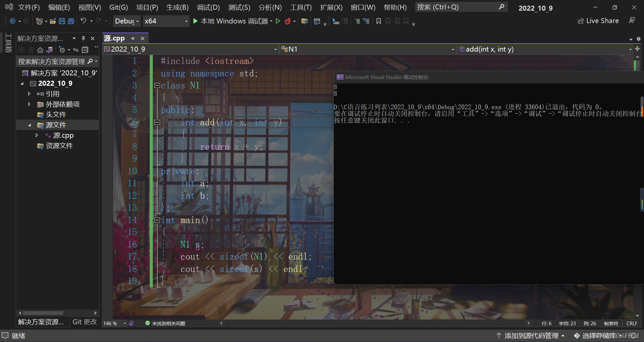This screenshot has height=342, width=644.
Task: Select solution '2022_10_9' root node
Action: (60, 73)
